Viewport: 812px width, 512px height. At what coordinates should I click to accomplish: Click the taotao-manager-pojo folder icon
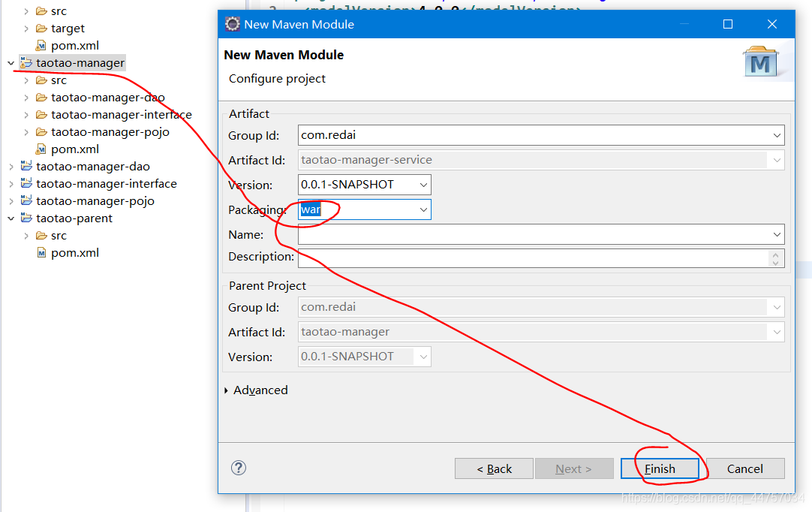pos(41,132)
